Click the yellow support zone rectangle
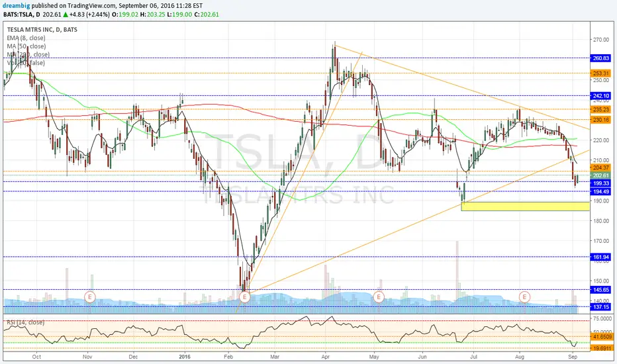The width and height of the screenshot is (617, 364). pyautogui.click(x=526, y=206)
